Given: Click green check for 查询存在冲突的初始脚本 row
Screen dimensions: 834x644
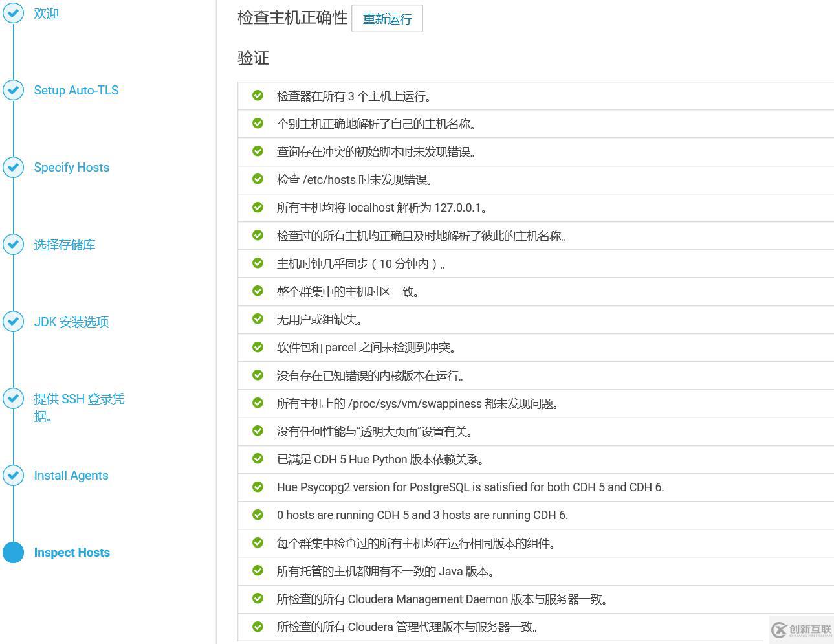Looking at the screenshot, I should click(258, 151).
